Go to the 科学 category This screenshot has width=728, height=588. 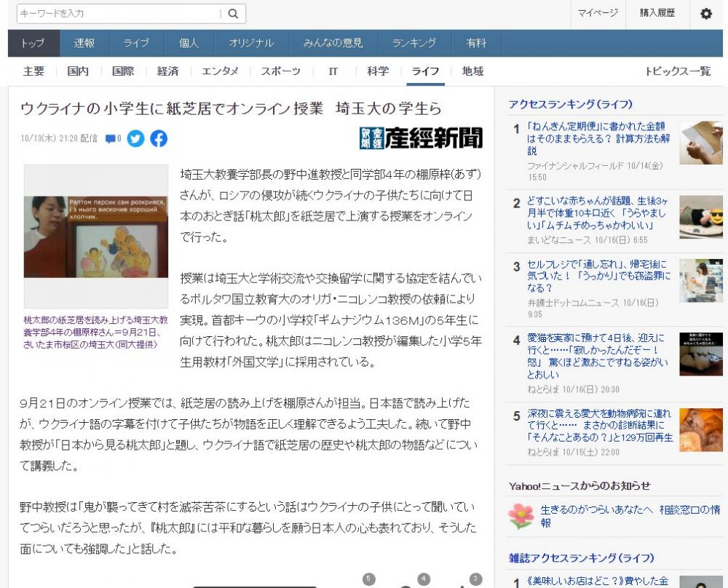pyautogui.click(x=377, y=71)
